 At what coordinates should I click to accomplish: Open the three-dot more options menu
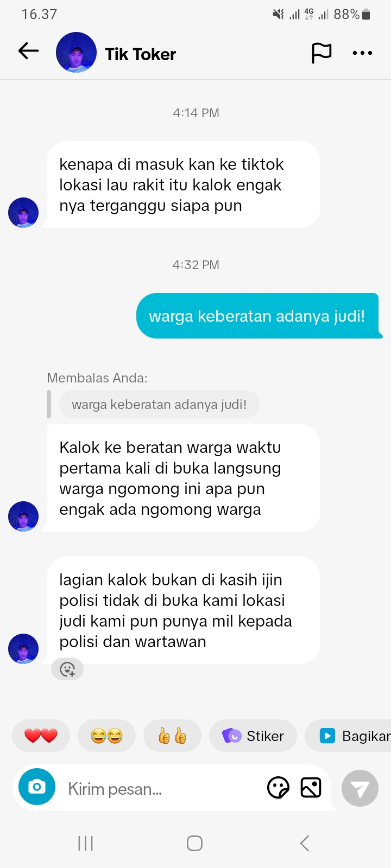(x=362, y=53)
